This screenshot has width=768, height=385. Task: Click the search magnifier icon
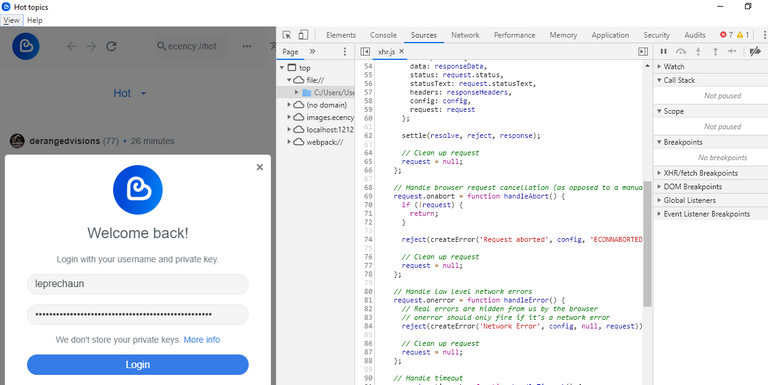(161, 47)
